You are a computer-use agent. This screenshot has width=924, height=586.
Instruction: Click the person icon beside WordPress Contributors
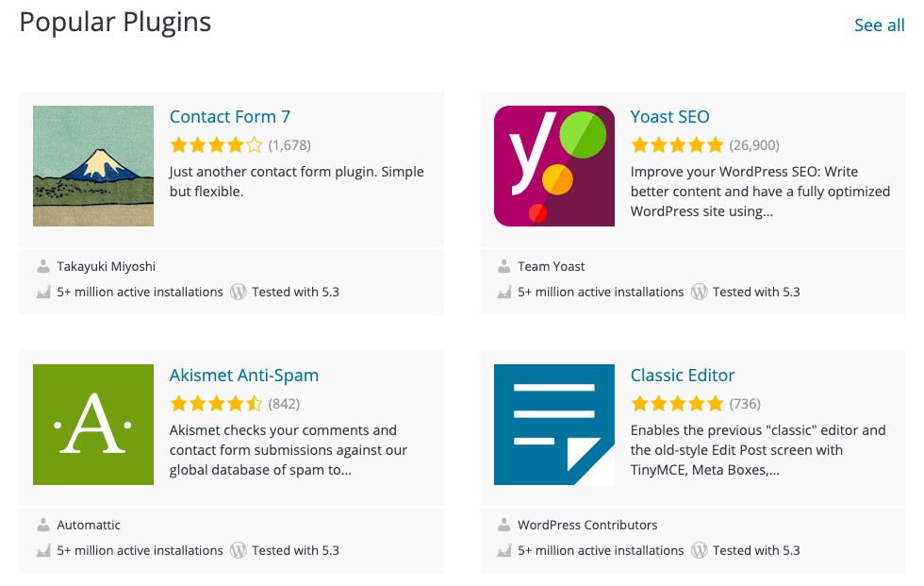click(504, 525)
